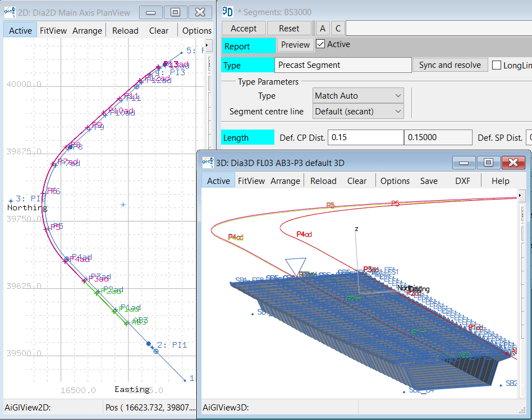Toggle the Active checkbox beside Preview

tap(320, 44)
